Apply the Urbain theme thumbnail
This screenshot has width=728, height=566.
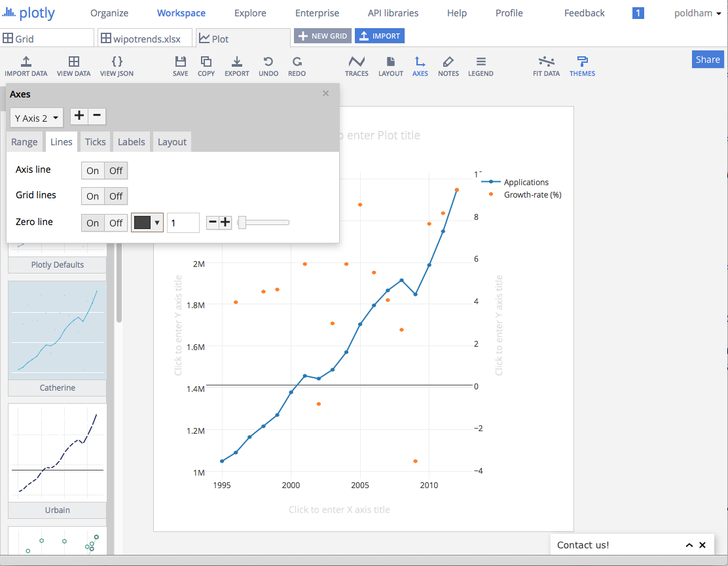click(x=57, y=453)
